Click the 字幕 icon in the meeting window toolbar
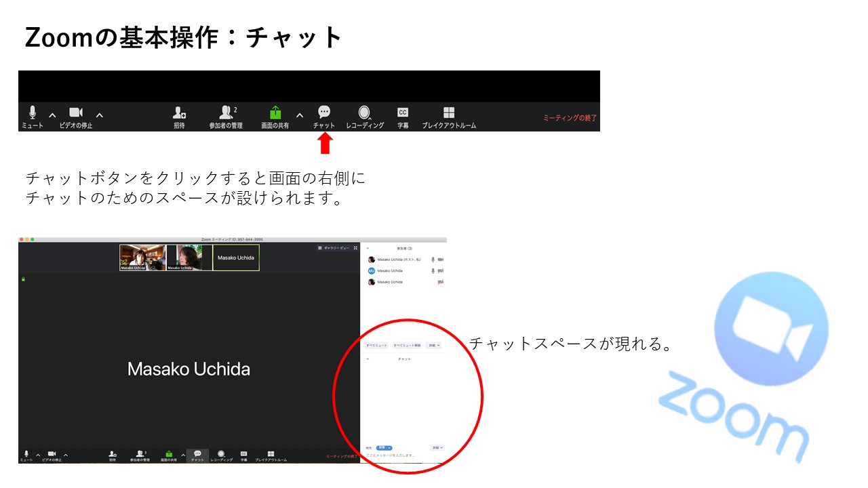The height and width of the screenshot is (488, 868). [x=243, y=455]
